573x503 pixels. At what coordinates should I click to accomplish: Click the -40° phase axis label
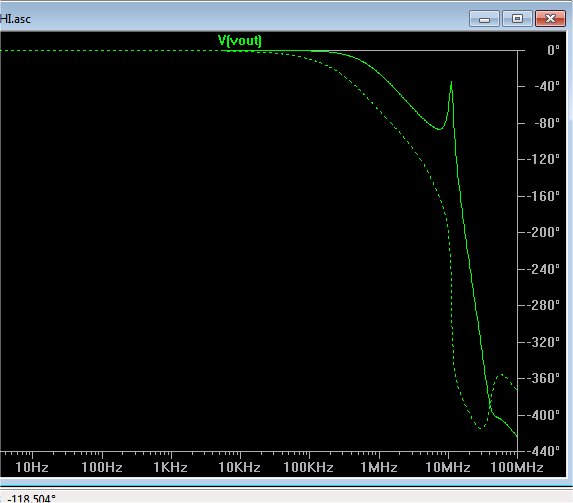point(547,87)
